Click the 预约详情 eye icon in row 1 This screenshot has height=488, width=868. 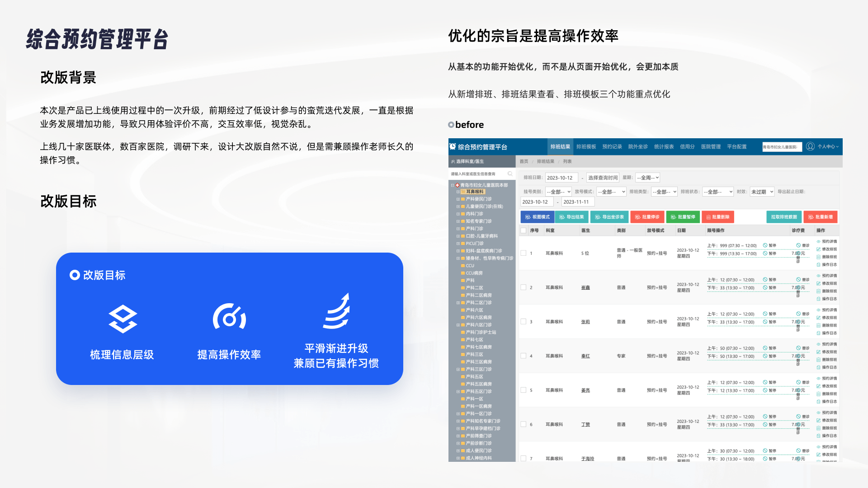click(818, 242)
